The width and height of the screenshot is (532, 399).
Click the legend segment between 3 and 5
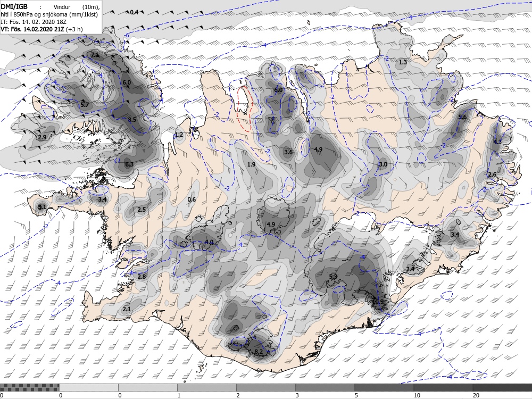pos(325,387)
